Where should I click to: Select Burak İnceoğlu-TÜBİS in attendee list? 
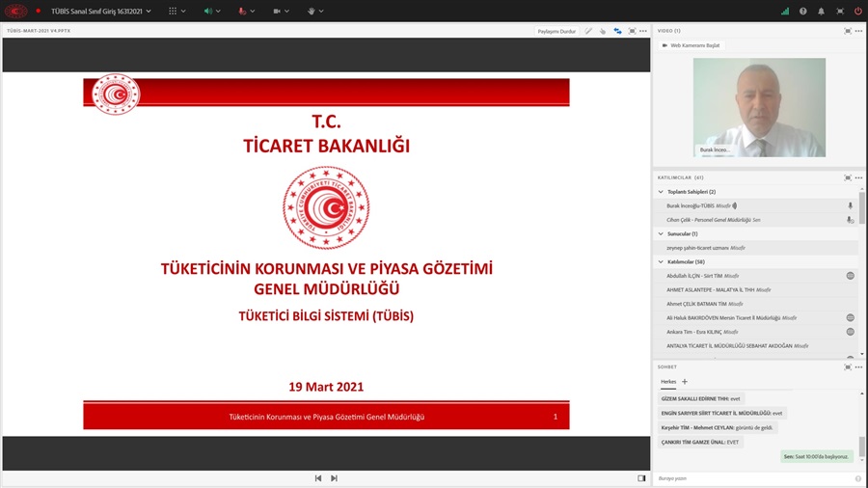pyautogui.click(x=756, y=205)
